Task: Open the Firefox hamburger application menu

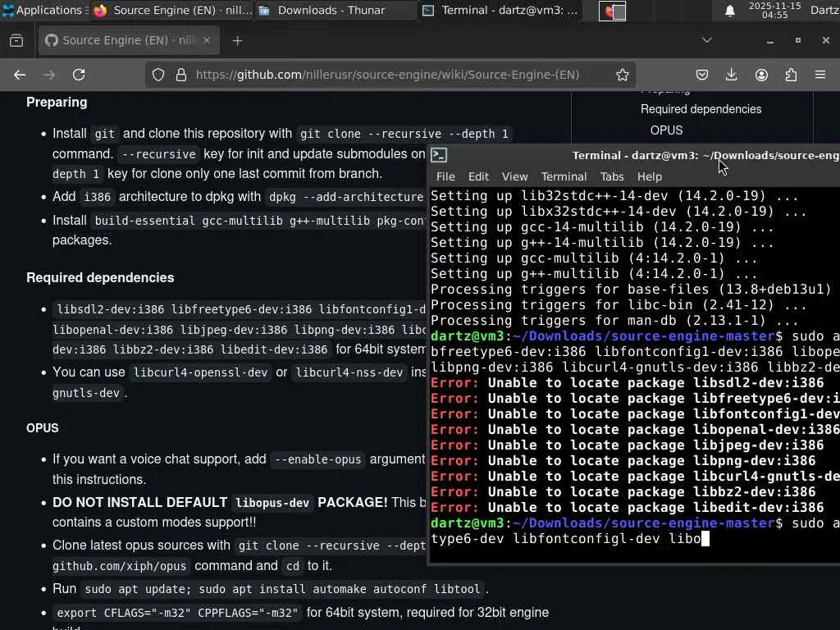Action: click(820, 75)
